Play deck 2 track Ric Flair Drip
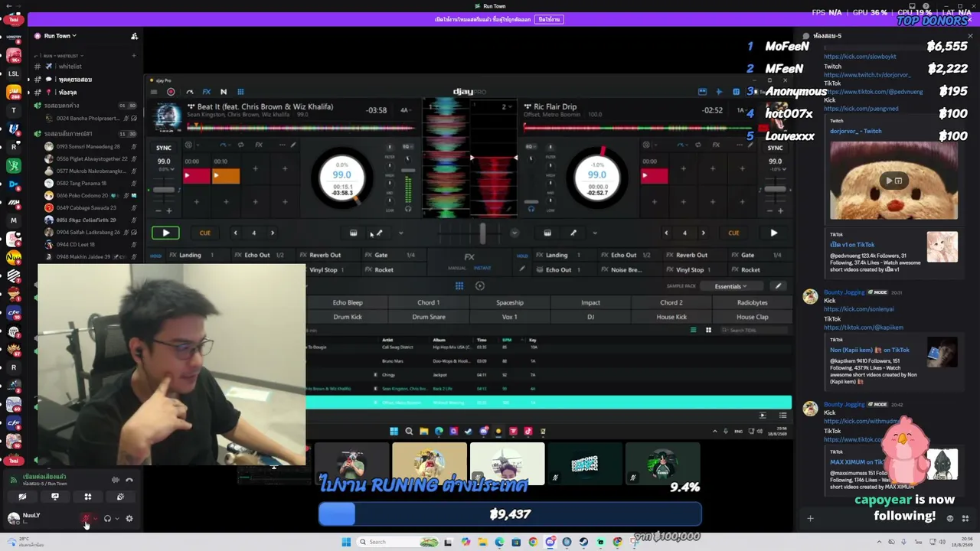The width and height of the screenshot is (980, 551). point(773,233)
